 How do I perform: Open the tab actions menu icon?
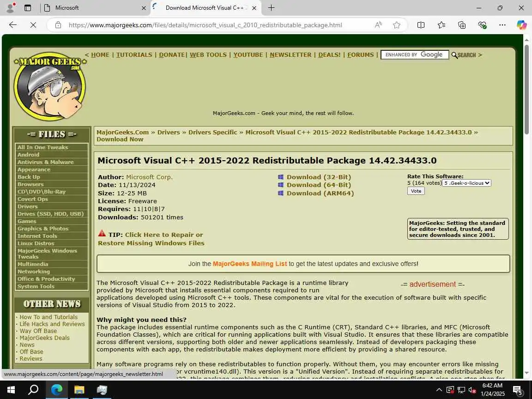28,8
